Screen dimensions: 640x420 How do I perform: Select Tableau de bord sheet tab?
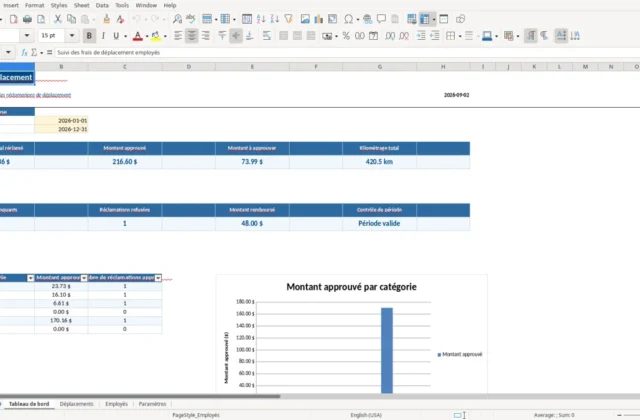(x=29, y=404)
